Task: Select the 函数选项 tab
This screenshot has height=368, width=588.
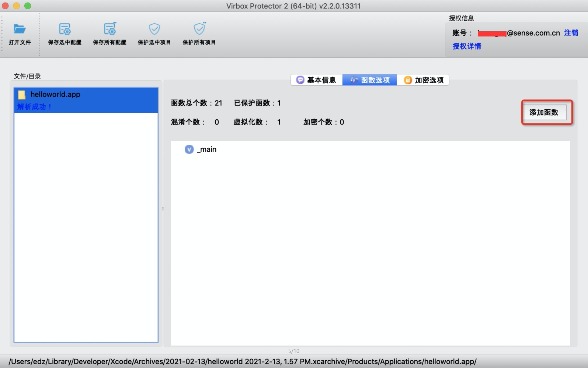Action: pos(370,80)
